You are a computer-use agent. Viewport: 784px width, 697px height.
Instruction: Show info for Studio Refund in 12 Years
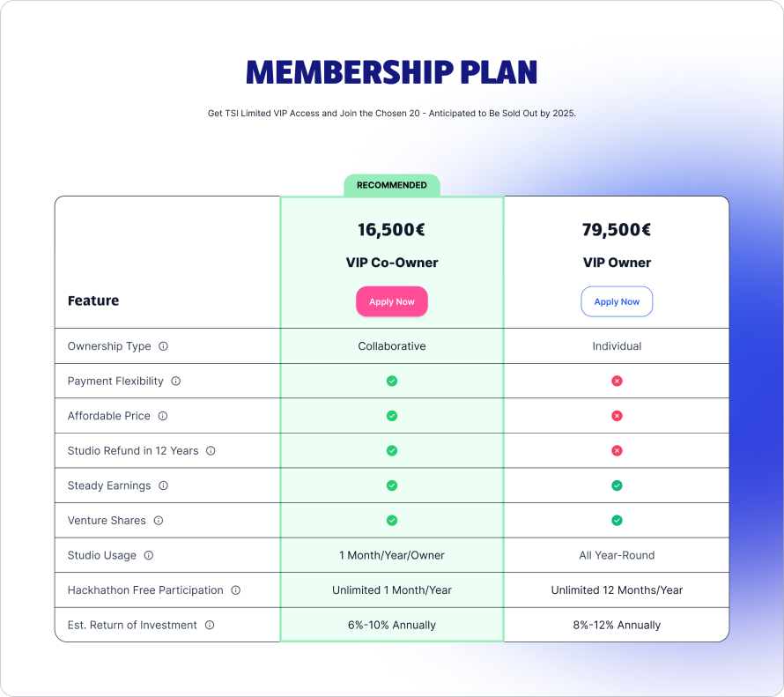click(211, 450)
